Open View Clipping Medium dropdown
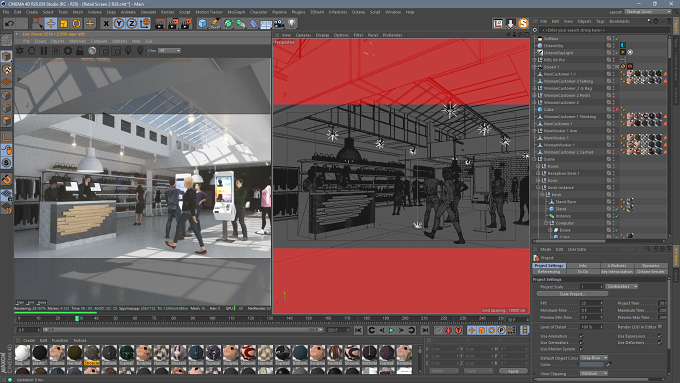The width and height of the screenshot is (680, 383). pyautogui.click(x=594, y=373)
